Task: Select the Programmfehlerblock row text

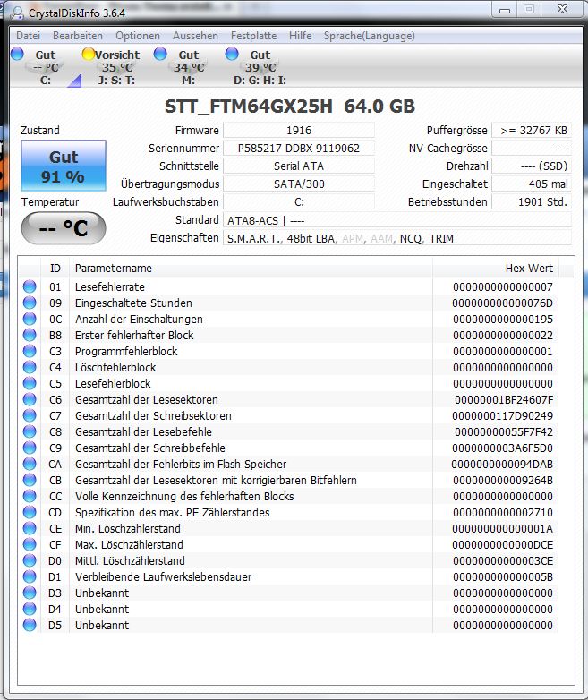Action: pyautogui.click(x=126, y=351)
